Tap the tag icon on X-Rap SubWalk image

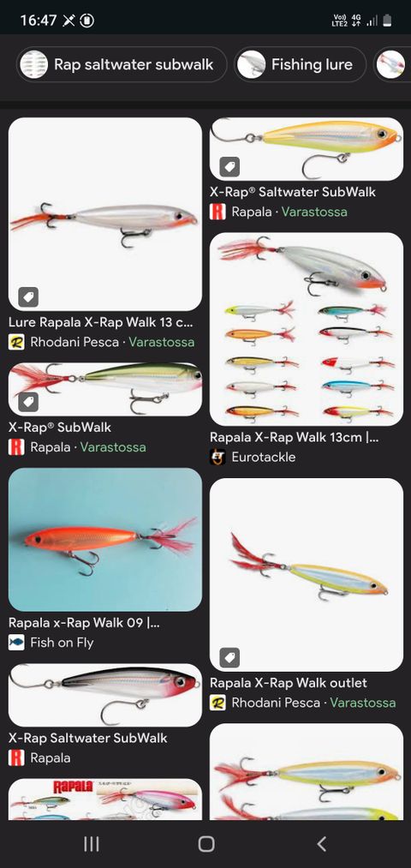pos(28,402)
